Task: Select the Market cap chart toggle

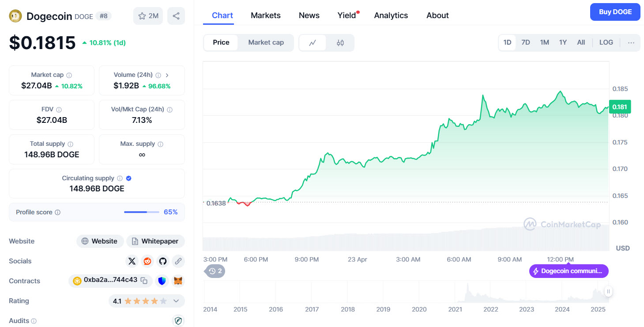Action: (266, 42)
